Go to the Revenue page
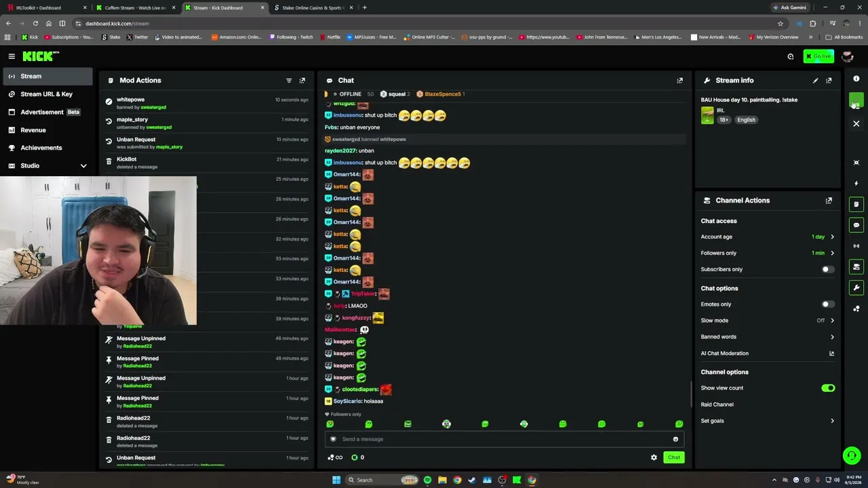The image size is (868, 488). point(47,130)
